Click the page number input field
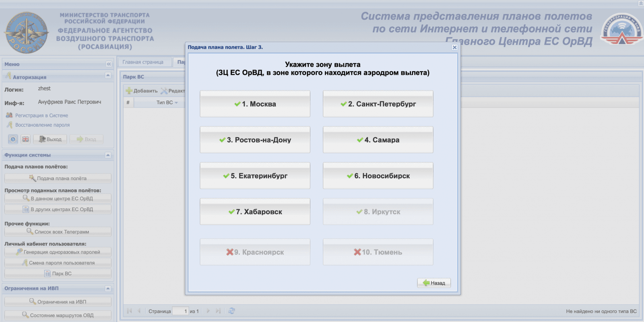644x322 pixels. pos(180,311)
